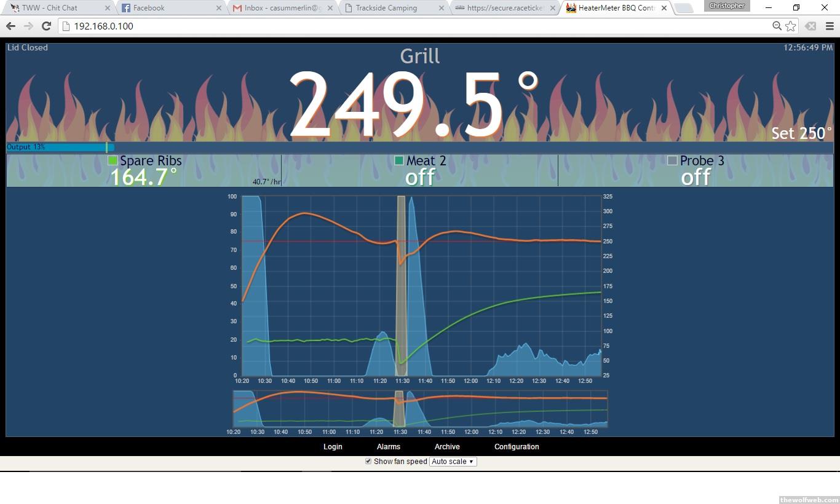Toggle the Meat 2 teal legend box
This screenshot has width=840, height=504.
click(398, 160)
